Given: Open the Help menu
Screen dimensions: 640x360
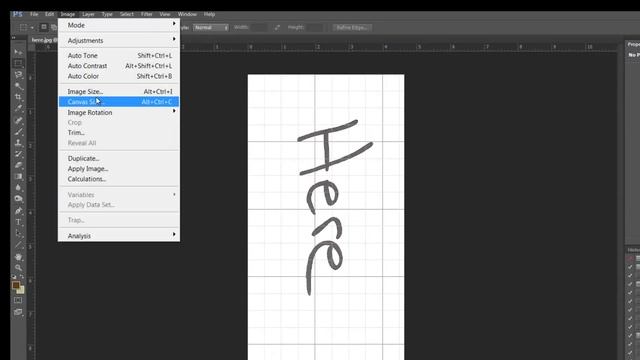Looking at the screenshot, I should point(209,14).
